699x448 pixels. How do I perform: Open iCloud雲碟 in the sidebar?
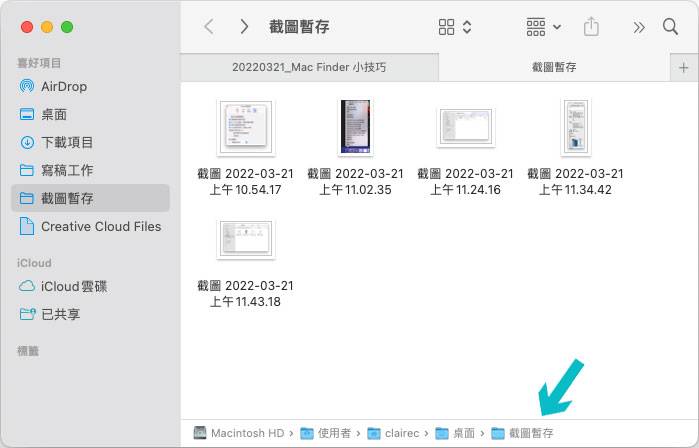tap(73, 286)
